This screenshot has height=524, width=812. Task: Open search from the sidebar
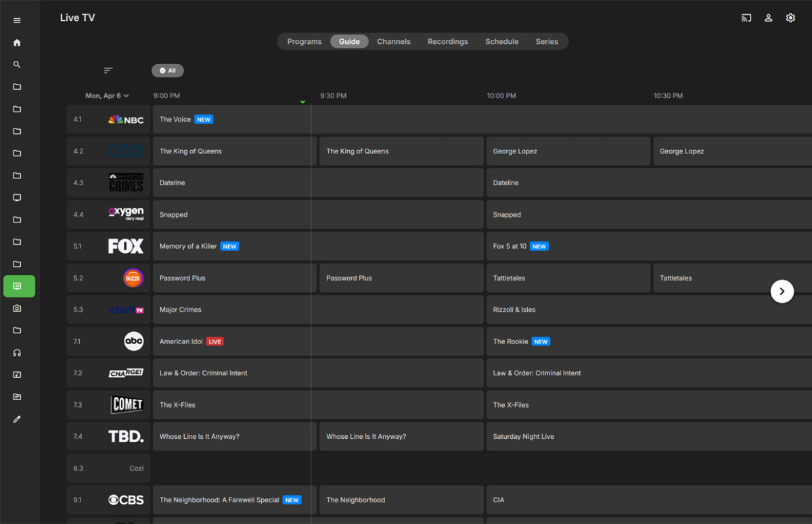[17, 65]
